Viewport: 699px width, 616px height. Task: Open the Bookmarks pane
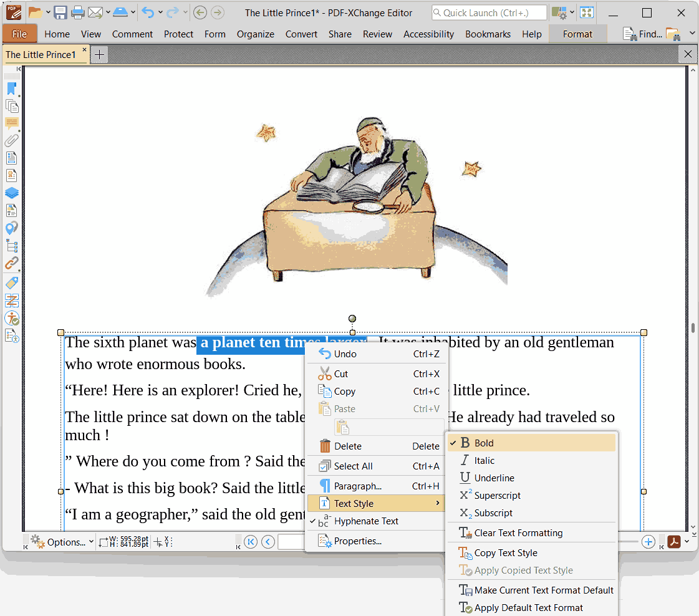tap(12, 88)
